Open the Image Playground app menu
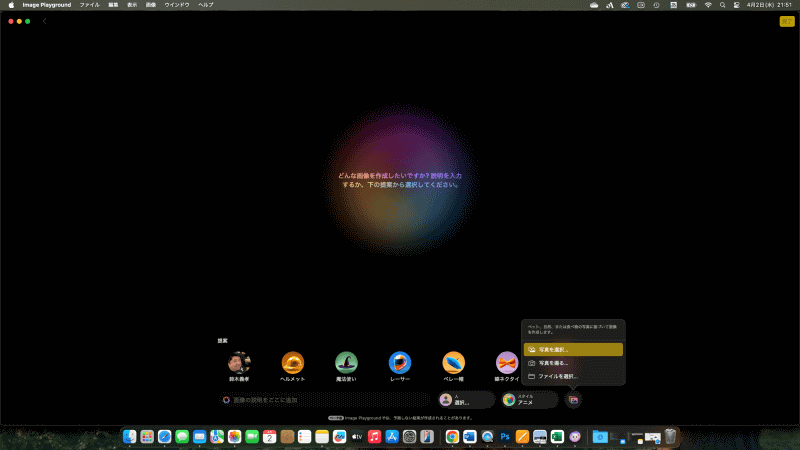 [46, 5]
